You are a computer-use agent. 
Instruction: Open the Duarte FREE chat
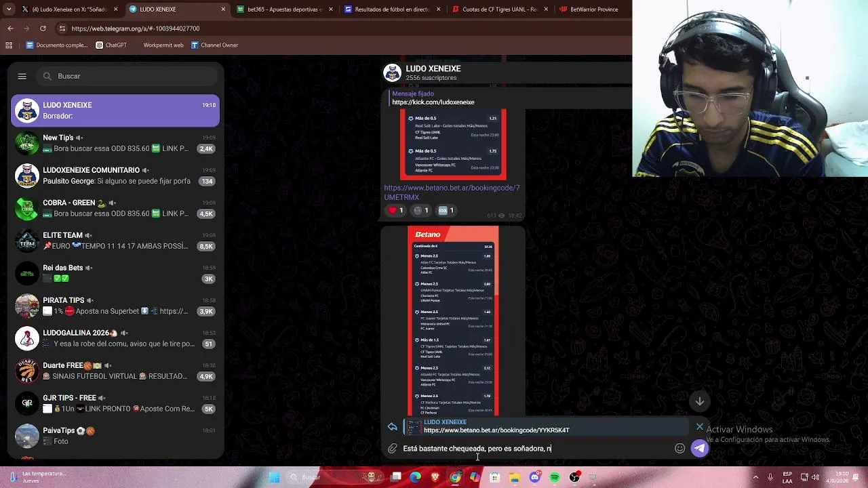pos(115,371)
